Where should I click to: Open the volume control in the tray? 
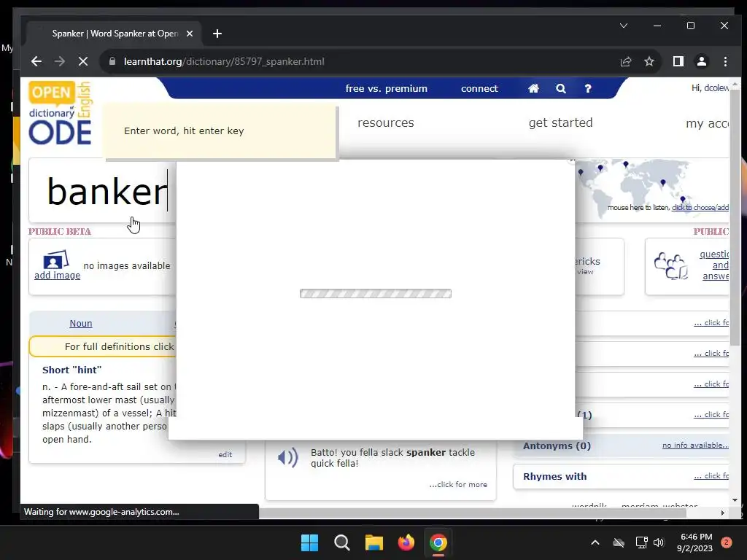(659, 542)
